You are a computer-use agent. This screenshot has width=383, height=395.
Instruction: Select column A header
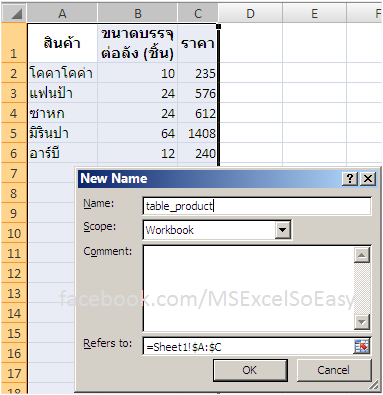(x=62, y=13)
